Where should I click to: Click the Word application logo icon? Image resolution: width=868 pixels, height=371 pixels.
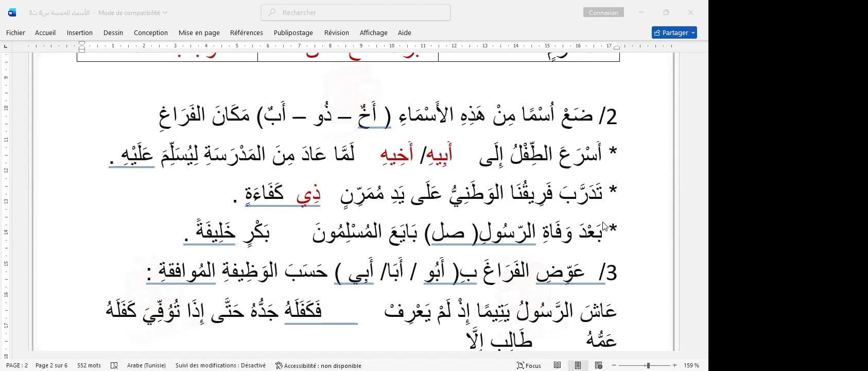(x=12, y=12)
